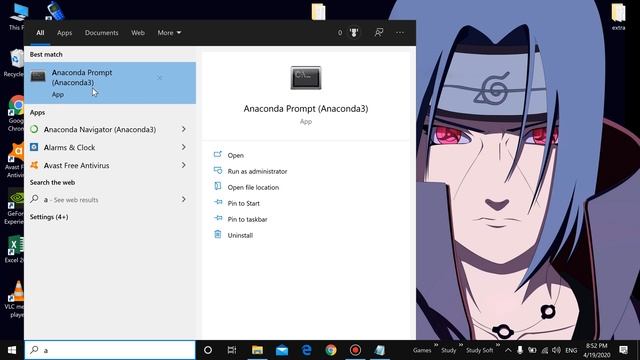Open Task View on the taskbar
Image resolution: width=640 pixels, height=360 pixels.
pos(232,350)
